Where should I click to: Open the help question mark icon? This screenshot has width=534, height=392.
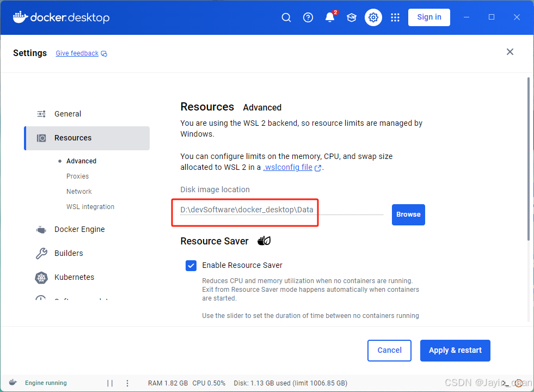(x=308, y=17)
